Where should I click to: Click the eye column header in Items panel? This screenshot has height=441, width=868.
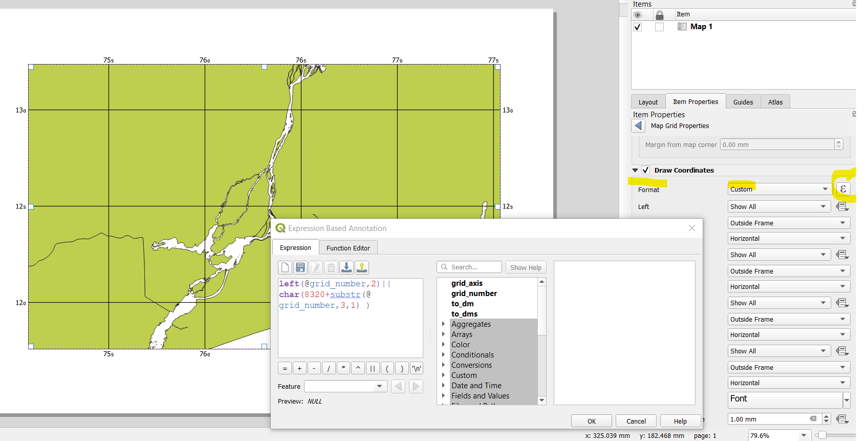click(638, 15)
